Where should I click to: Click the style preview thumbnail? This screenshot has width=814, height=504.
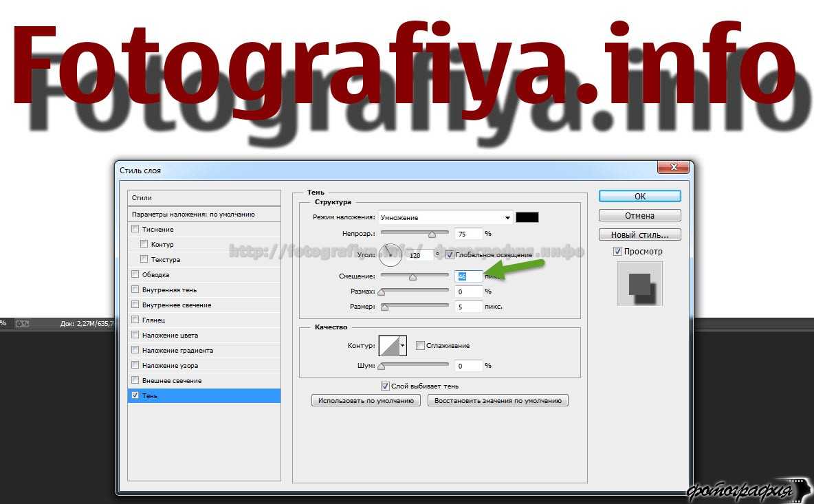point(639,283)
